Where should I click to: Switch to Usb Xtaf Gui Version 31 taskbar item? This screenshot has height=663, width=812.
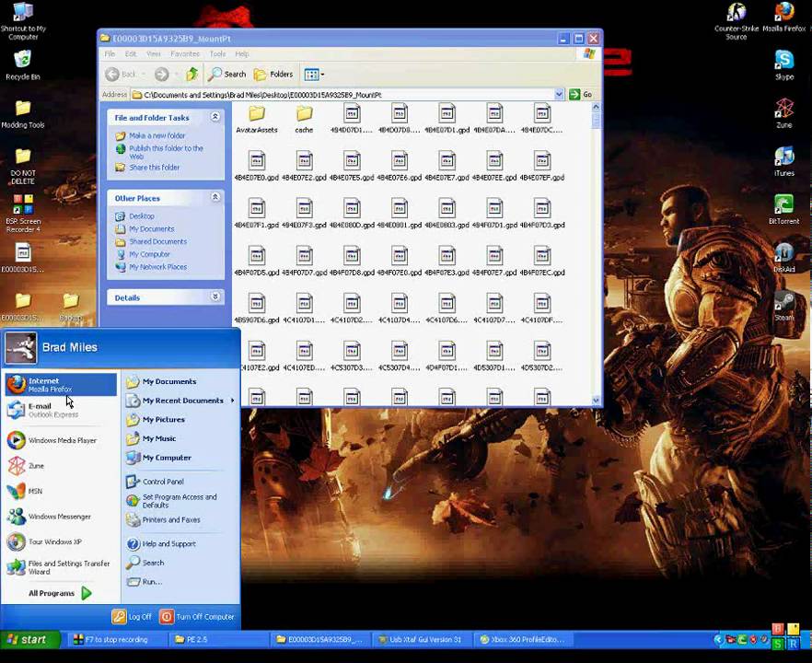pos(421,640)
